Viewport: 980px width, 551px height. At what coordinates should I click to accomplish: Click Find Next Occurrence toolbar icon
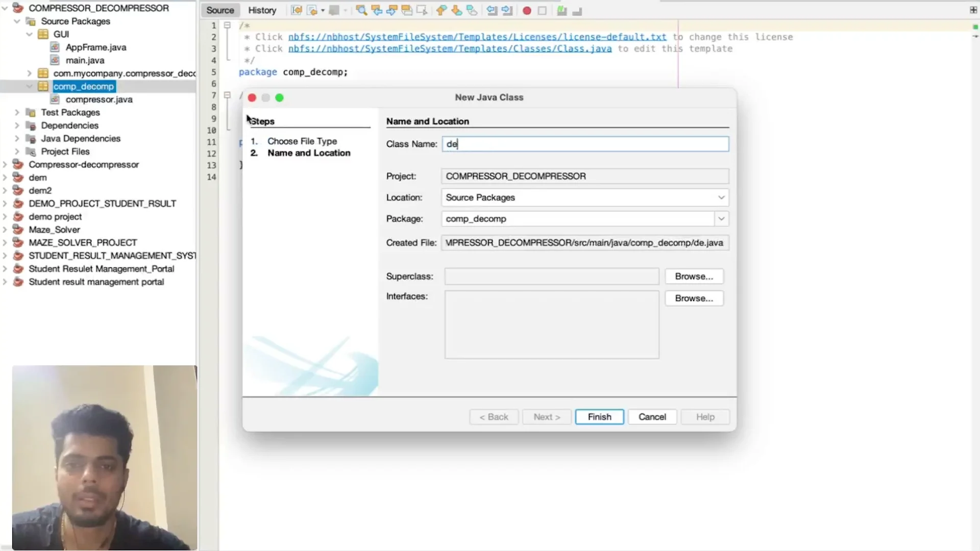click(x=392, y=10)
